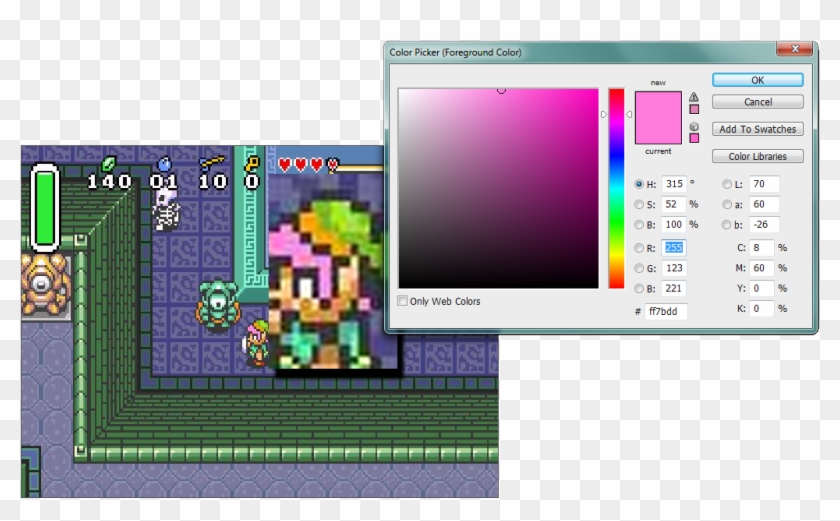Viewport: 840px width, 521px height.
Task: Click the small key icon in HUD
Action: pyautogui.click(x=252, y=163)
